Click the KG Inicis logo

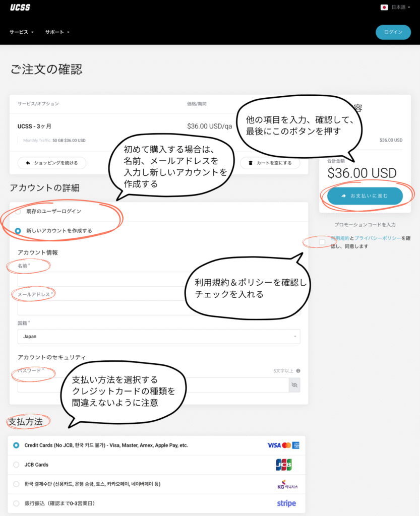click(287, 485)
